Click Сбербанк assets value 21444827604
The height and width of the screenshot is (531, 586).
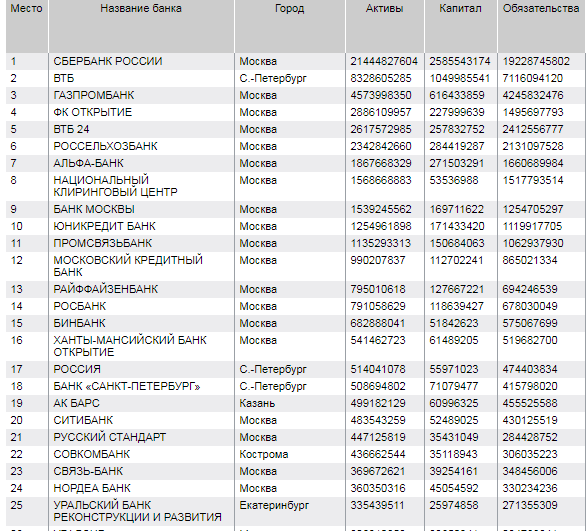[x=384, y=61]
